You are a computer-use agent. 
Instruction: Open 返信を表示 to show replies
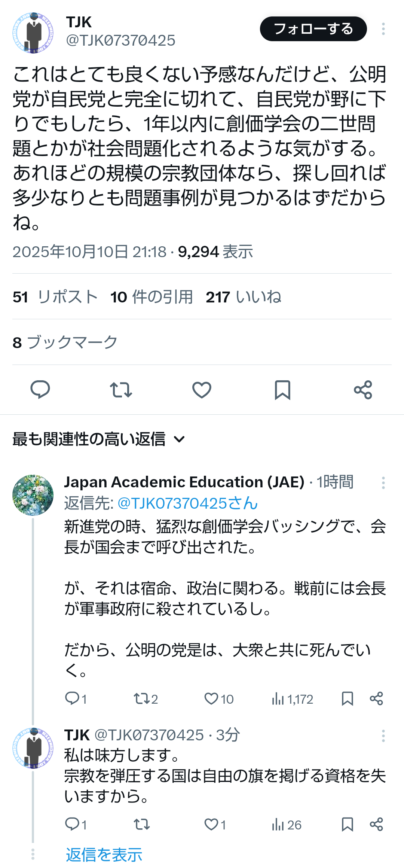click(104, 855)
